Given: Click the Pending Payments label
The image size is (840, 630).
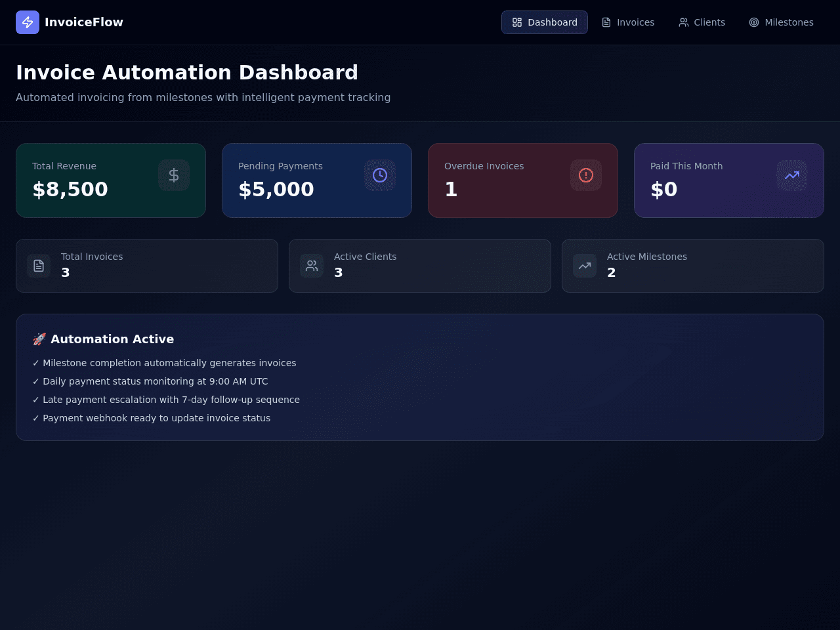Looking at the screenshot, I should 280,166.
